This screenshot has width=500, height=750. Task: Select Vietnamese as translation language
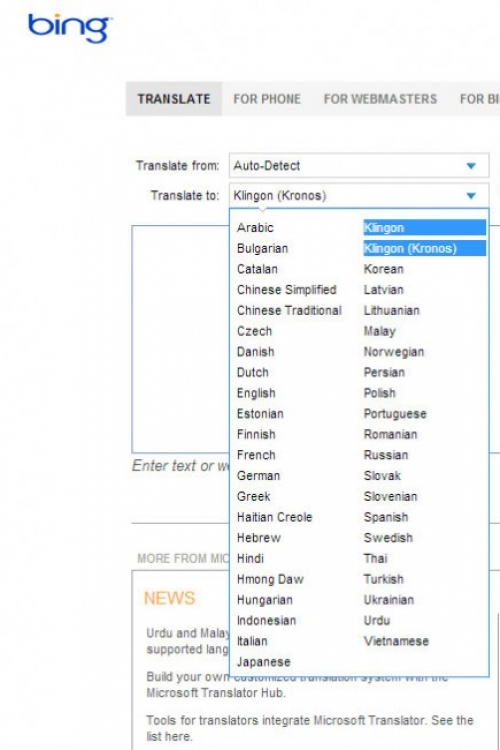click(396, 641)
